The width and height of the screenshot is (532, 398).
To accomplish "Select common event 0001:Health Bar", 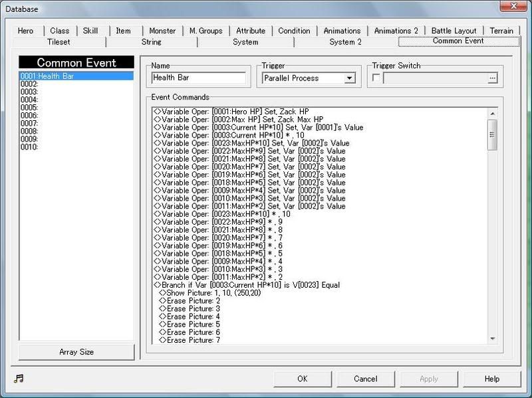I will [x=76, y=76].
